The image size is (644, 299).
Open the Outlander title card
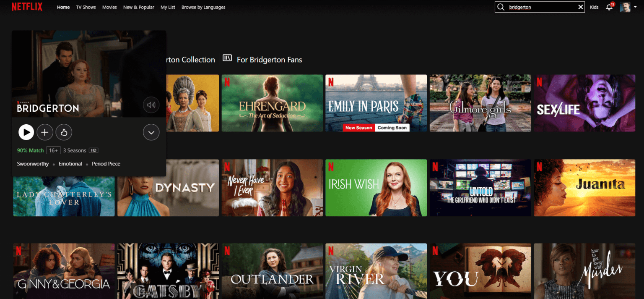click(272, 271)
